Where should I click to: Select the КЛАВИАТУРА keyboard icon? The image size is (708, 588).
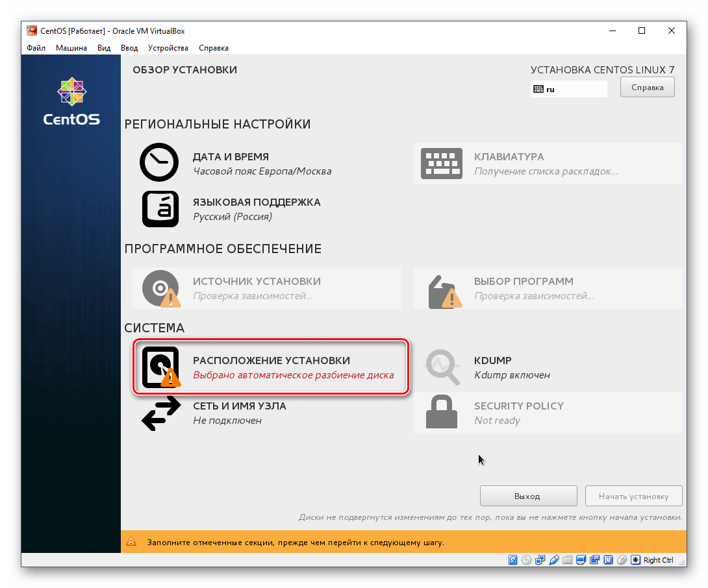point(442,164)
